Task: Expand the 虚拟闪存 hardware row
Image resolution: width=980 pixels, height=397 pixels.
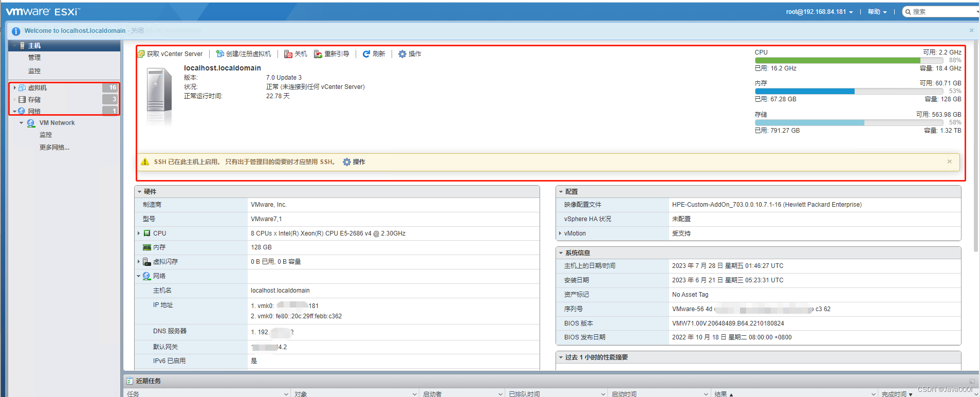Action: click(139, 262)
